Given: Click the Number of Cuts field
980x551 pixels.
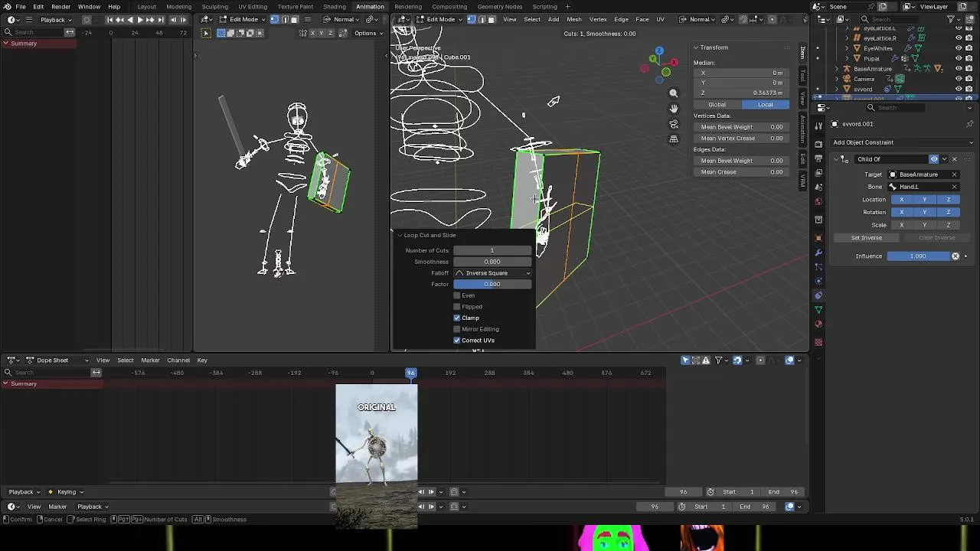Looking at the screenshot, I should pos(492,251).
